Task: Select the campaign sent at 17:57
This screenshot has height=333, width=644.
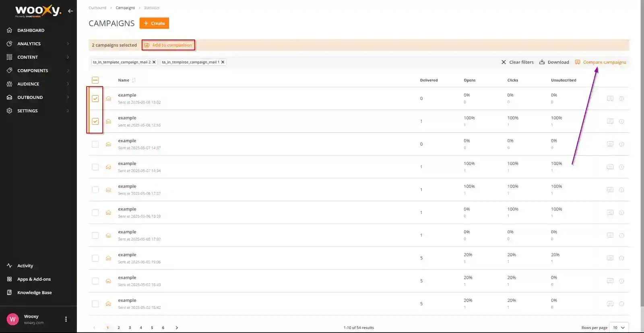Action: (95, 189)
